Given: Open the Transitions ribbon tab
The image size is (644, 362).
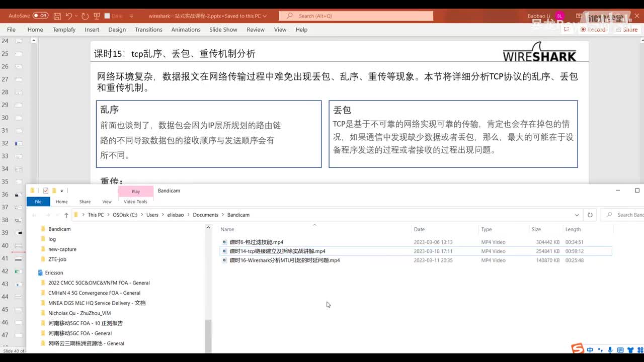Looking at the screenshot, I should (x=148, y=30).
